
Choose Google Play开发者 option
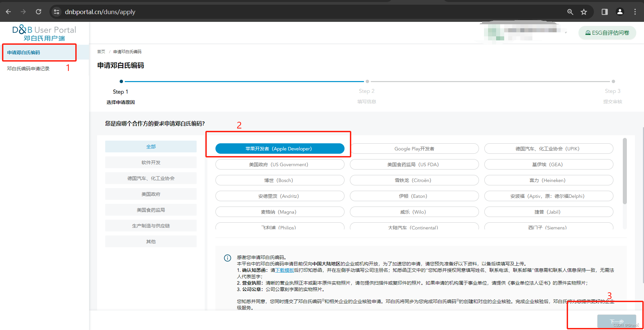pos(414,149)
